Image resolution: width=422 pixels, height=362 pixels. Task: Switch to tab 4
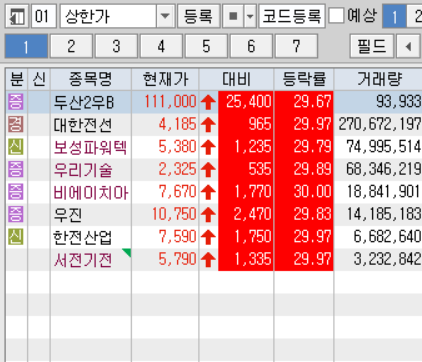pos(161,46)
